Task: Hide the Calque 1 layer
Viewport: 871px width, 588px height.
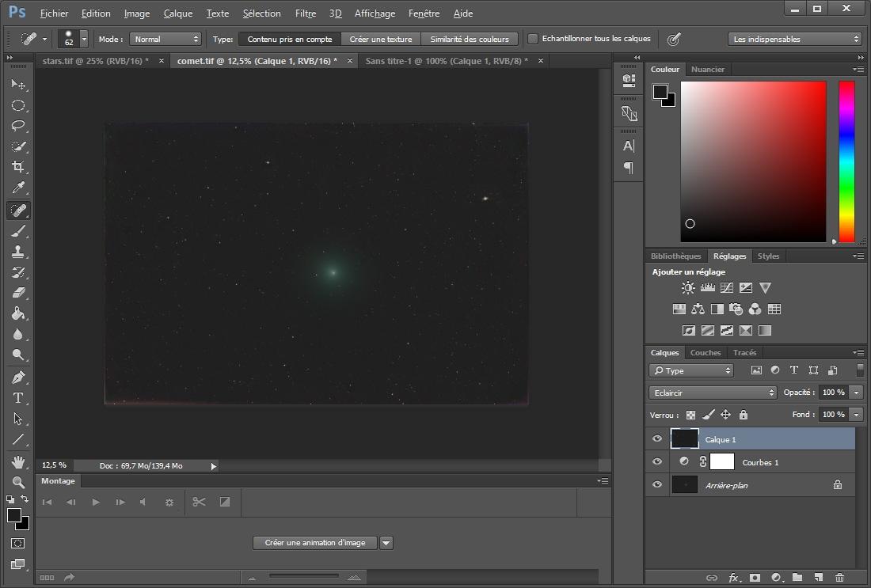Action: tap(656, 439)
